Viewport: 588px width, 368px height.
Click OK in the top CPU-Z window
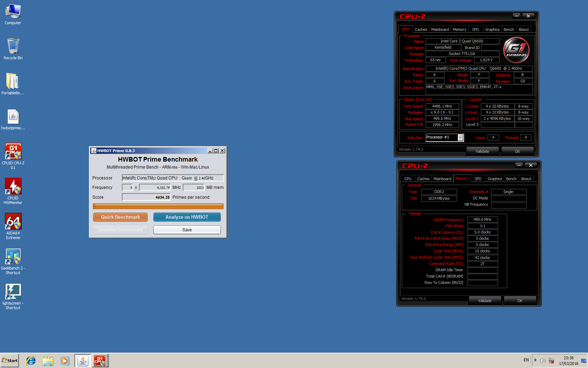pos(518,151)
